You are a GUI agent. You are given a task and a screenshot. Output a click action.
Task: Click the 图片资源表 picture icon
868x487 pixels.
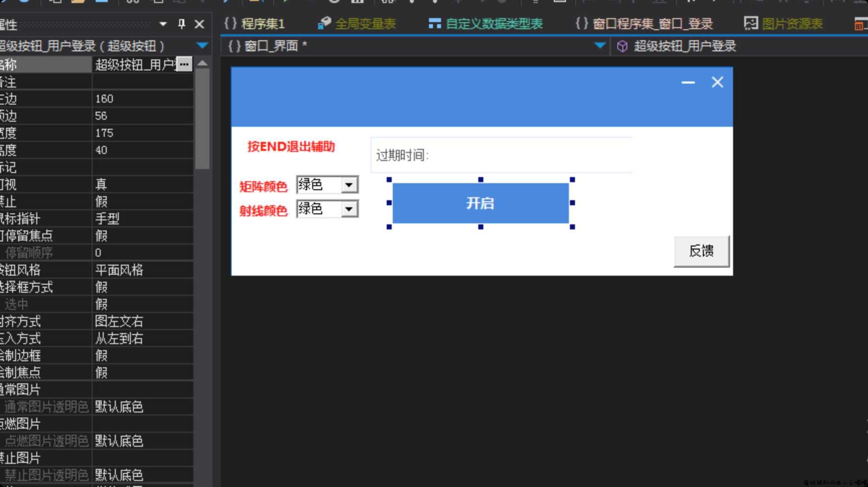click(751, 23)
